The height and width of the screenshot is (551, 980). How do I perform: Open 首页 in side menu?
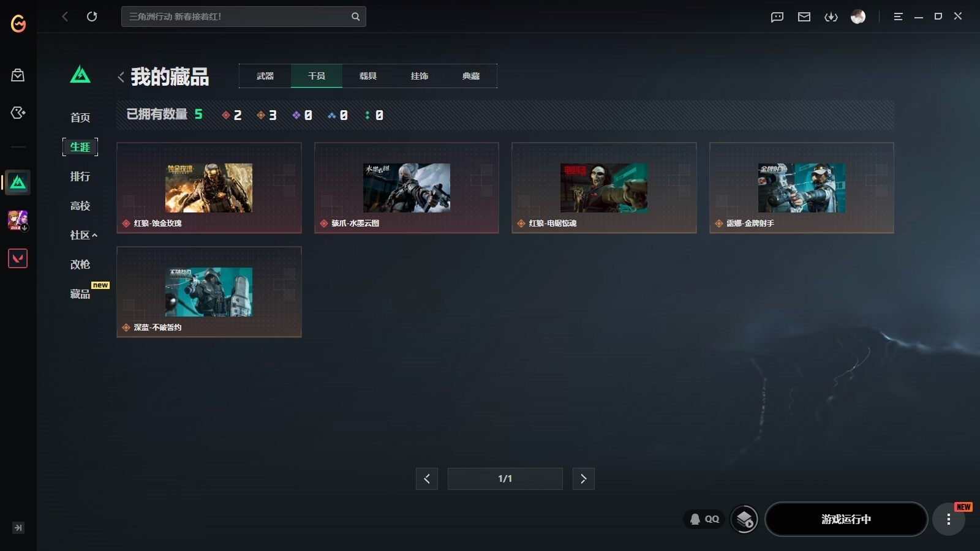click(80, 118)
